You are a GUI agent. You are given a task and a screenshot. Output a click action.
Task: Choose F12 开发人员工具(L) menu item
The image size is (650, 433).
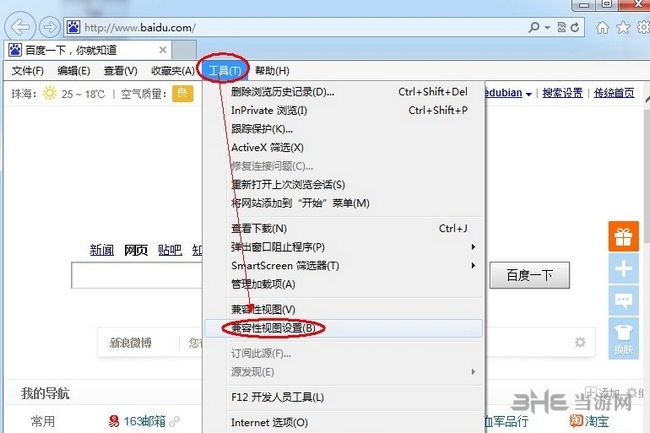click(x=343, y=397)
